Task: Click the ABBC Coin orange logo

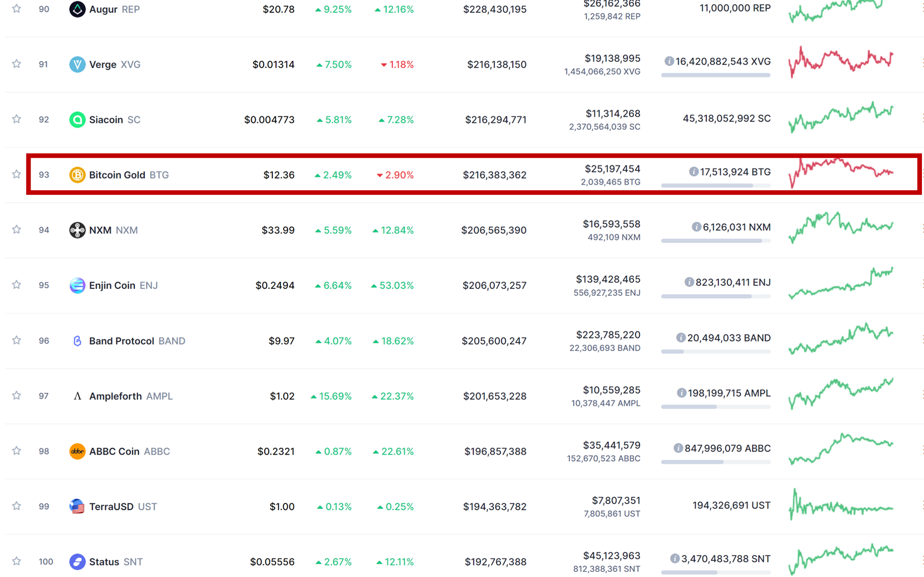Action: (x=77, y=451)
